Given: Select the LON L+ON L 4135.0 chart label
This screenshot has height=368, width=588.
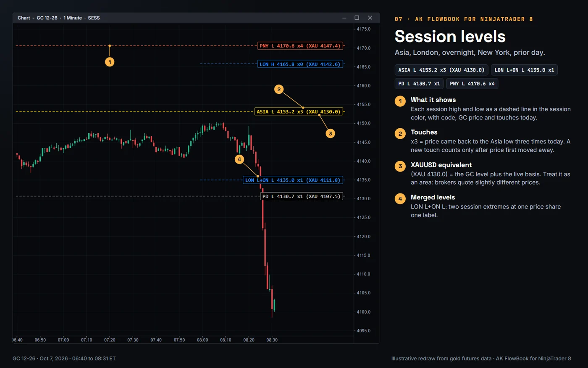Looking at the screenshot, I should (x=293, y=180).
